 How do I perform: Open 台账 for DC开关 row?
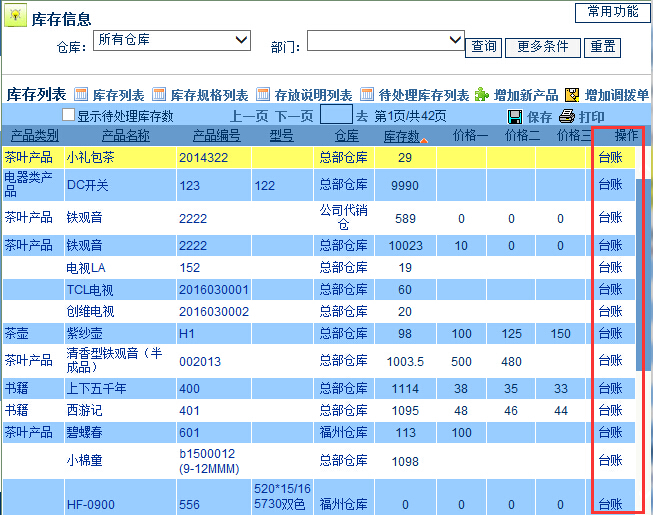tap(610, 184)
